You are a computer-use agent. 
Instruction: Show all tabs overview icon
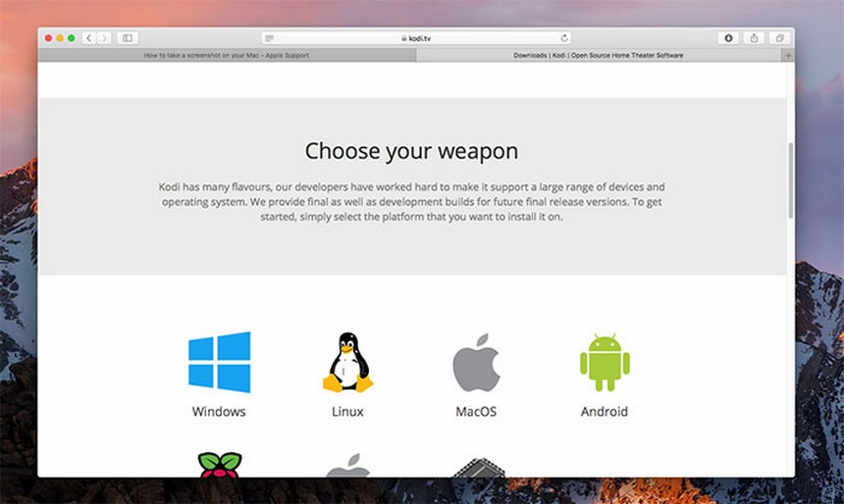pos(779,38)
